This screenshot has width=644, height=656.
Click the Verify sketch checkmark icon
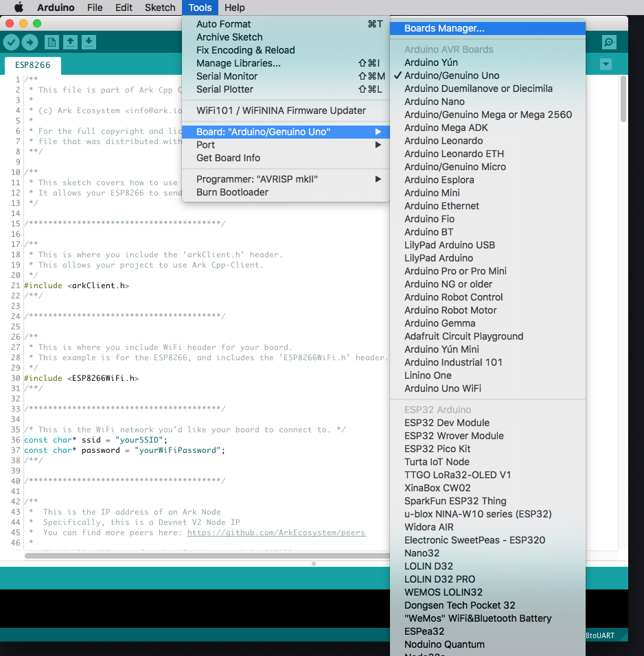click(x=12, y=43)
